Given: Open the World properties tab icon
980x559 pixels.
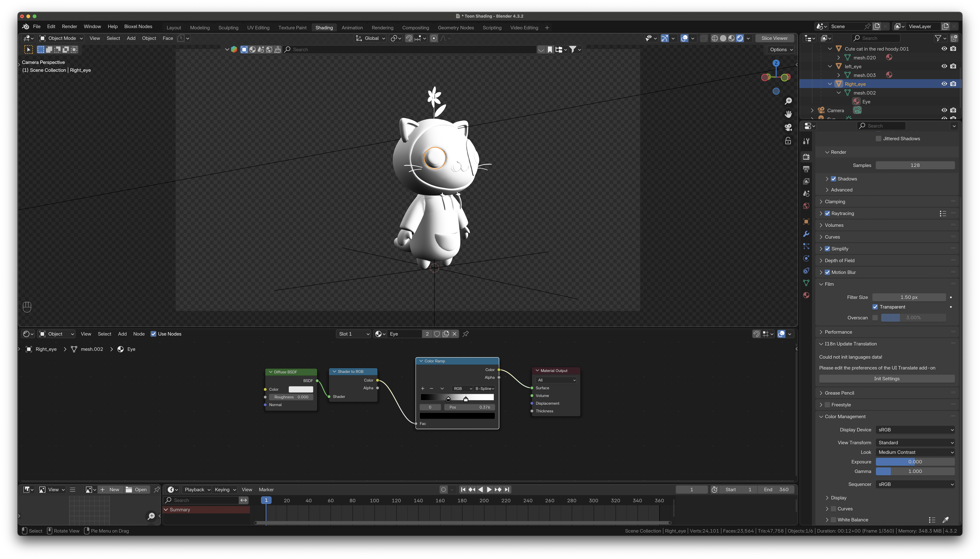Looking at the screenshot, I should [806, 206].
